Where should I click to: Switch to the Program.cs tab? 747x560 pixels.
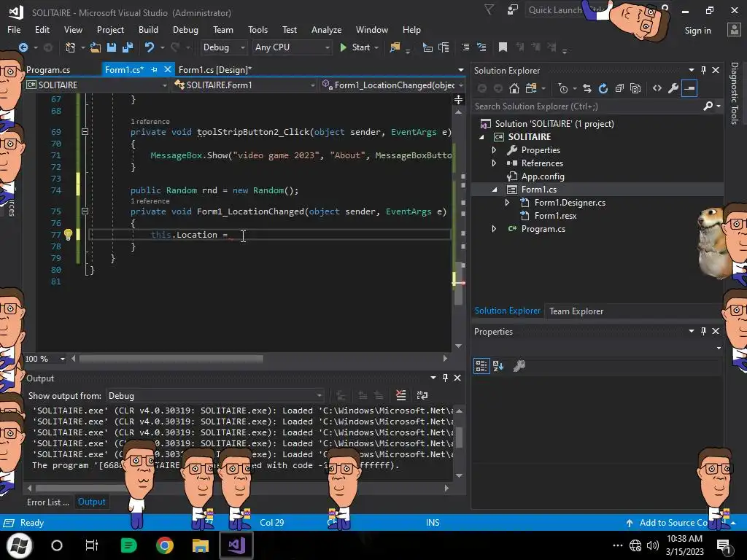[x=48, y=69]
